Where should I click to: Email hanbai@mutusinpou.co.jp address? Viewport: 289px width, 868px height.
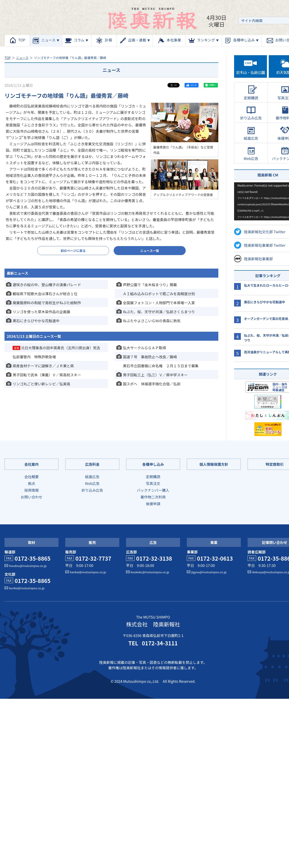point(88,572)
